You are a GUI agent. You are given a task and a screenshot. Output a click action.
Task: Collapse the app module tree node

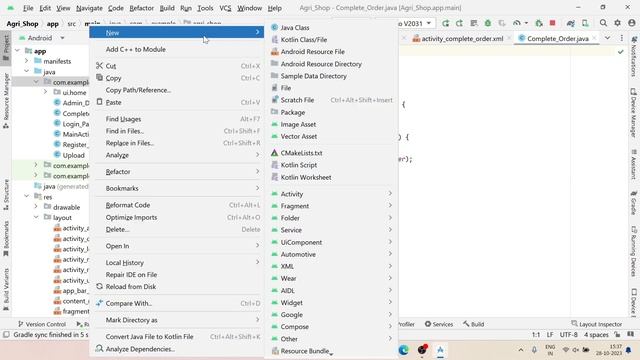click(18, 51)
